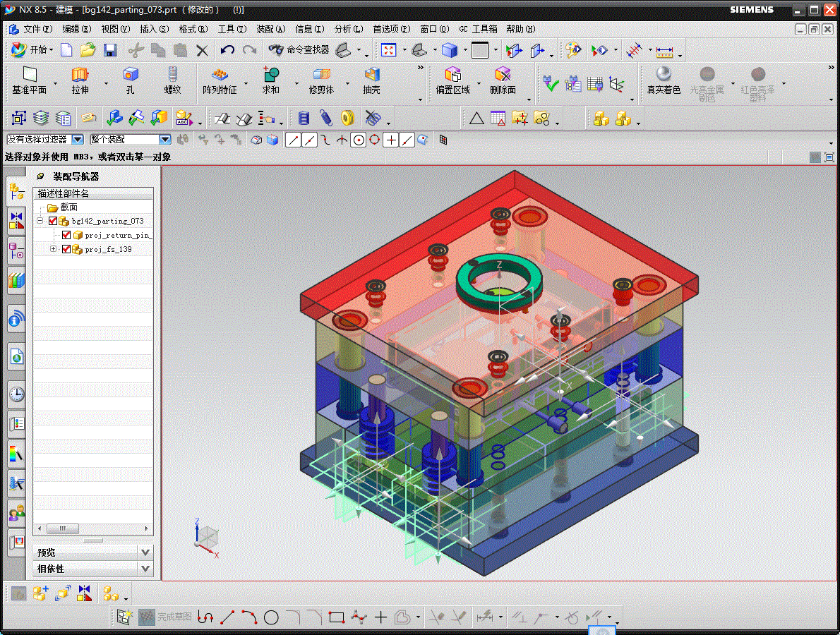Click the navigator horizontal scrollbar thumb
The height and width of the screenshot is (635, 840).
(63, 528)
